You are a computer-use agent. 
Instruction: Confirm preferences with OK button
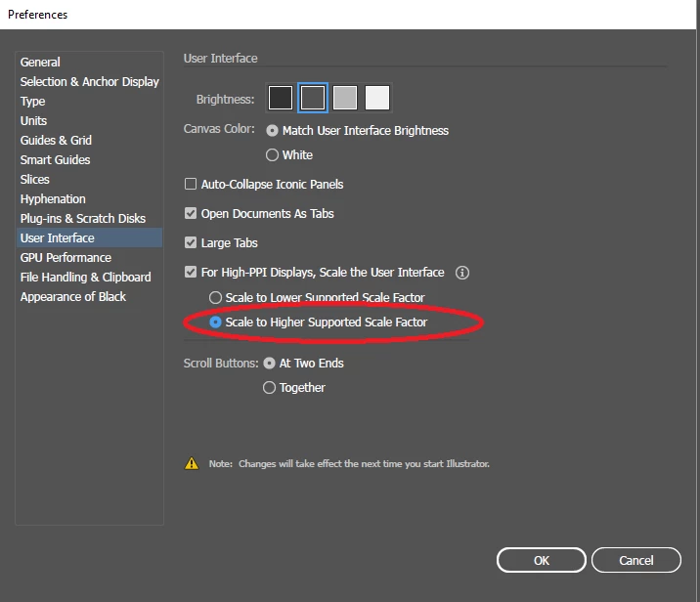click(x=541, y=560)
